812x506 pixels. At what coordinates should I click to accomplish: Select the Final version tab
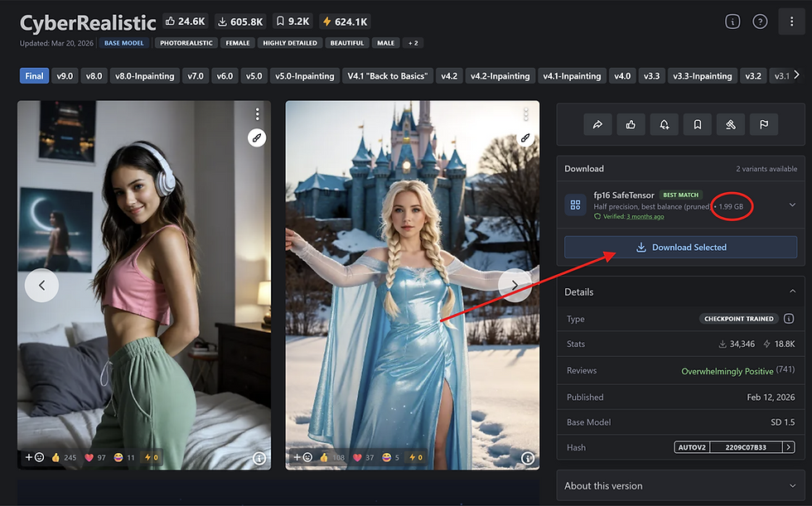point(34,76)
